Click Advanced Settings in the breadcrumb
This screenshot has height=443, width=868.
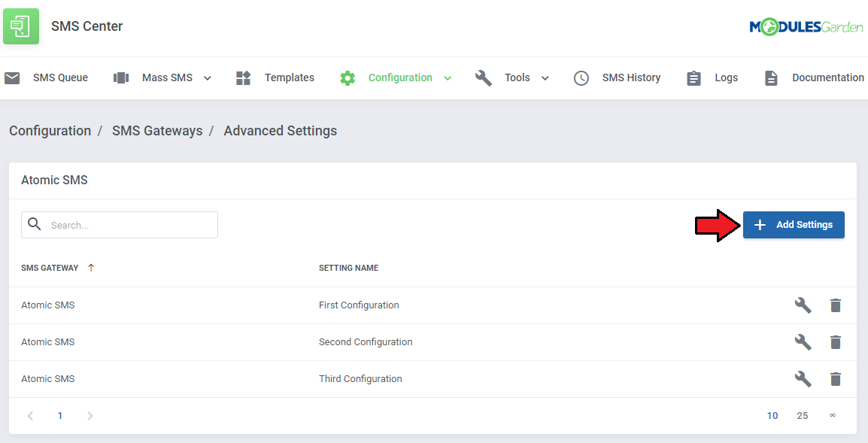[x=280, y=131]
